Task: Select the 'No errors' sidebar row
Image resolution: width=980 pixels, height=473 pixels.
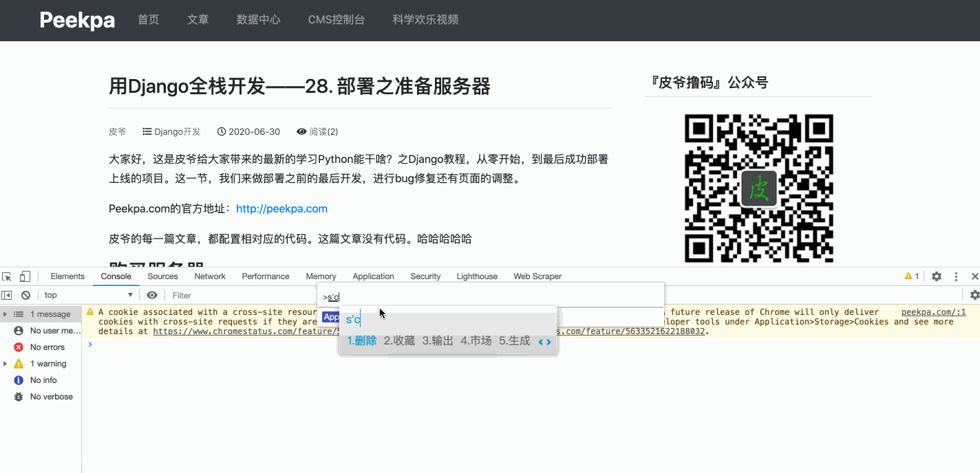Action: click(41, 347)
